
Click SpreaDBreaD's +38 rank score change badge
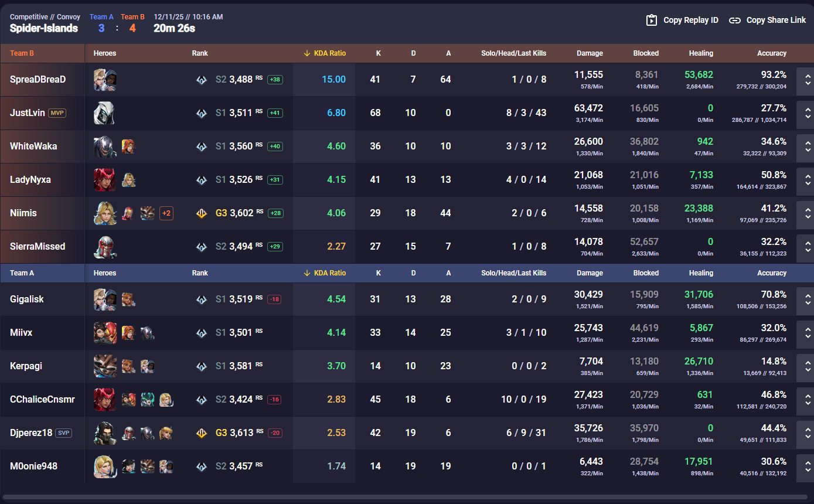[275, 80]
